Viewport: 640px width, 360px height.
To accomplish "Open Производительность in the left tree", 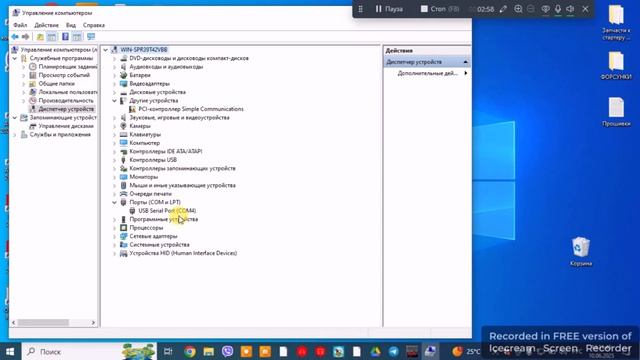I will point(66,101).
